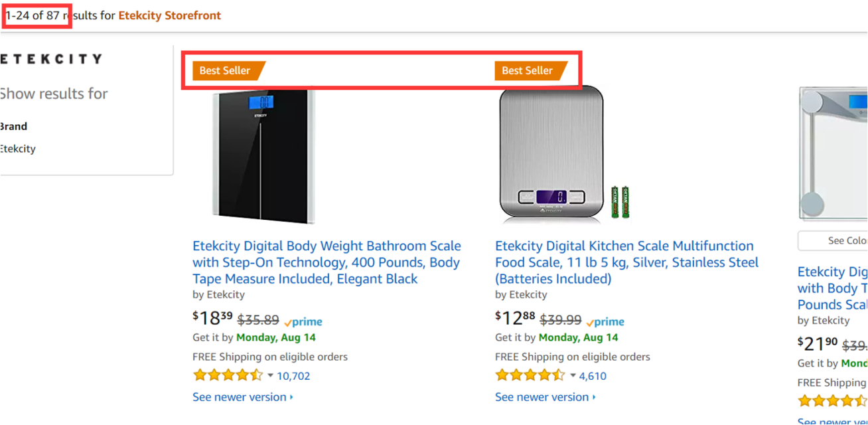Viewport: 868px width, 425px height.
Task: Click the Best Seller badge above kitchen scale
Action: 531,70
